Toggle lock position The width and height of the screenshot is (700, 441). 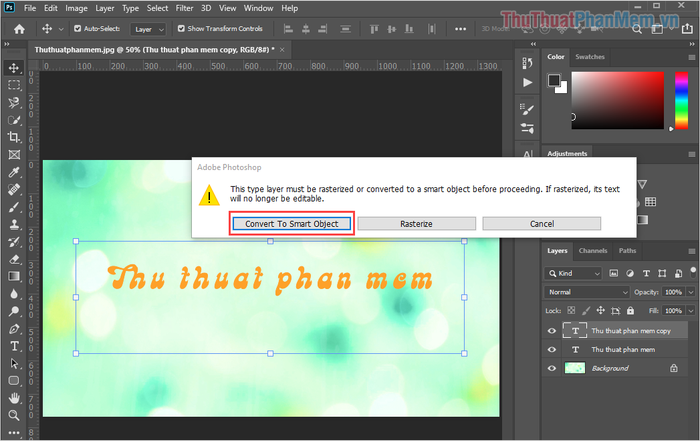tap(600, 310)
